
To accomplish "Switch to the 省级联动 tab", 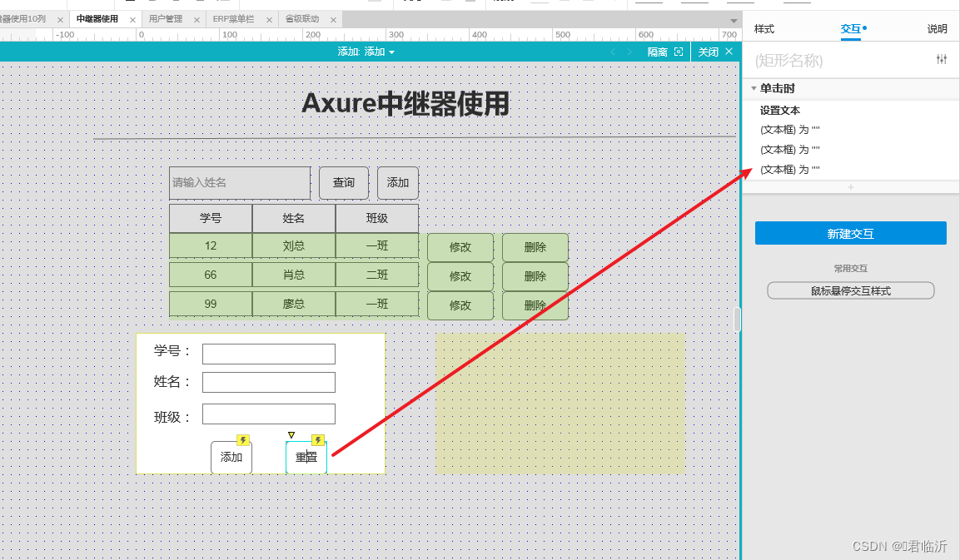I will click(x=302, y=19).
